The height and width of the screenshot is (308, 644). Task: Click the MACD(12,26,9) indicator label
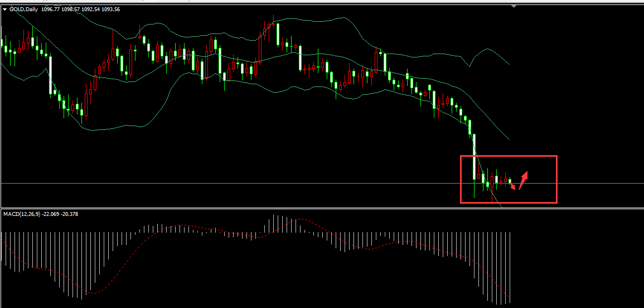(22, 214)
